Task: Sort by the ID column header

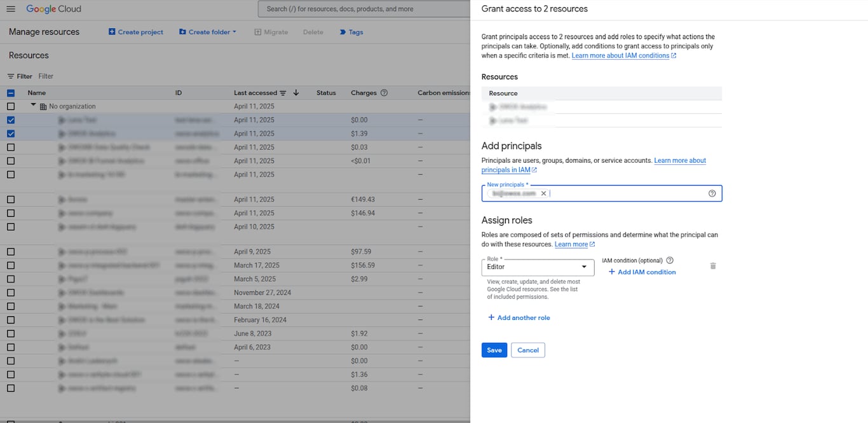Action: (179, 93)
